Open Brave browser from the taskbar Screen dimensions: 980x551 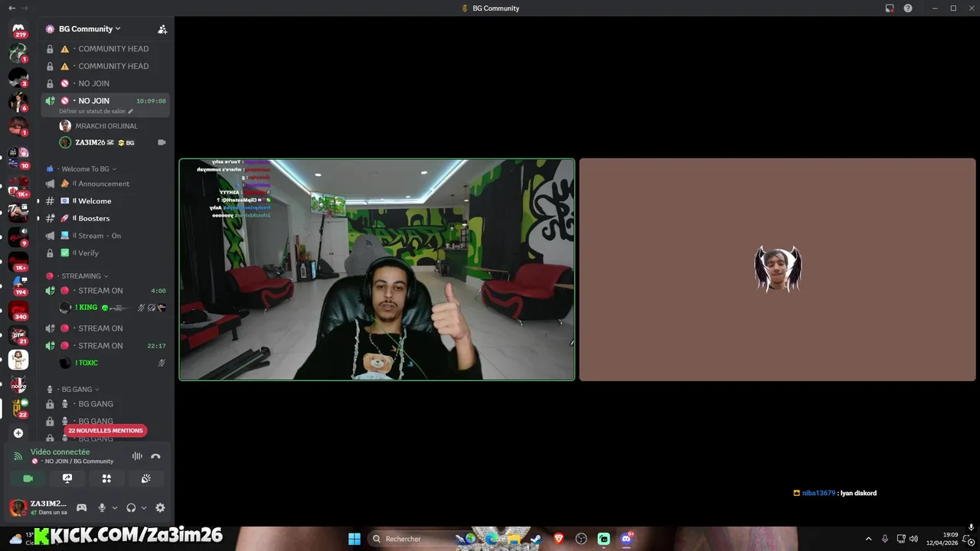[x=558, y=539]
